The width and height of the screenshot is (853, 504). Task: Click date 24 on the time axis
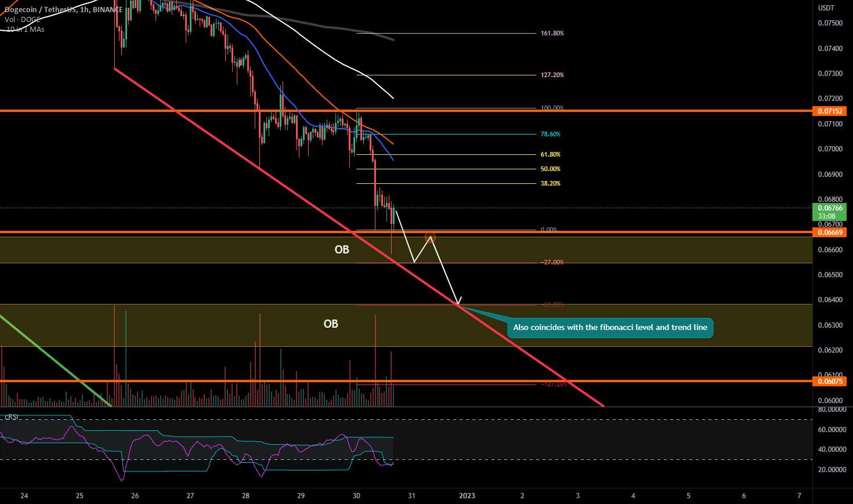(24, 496)
